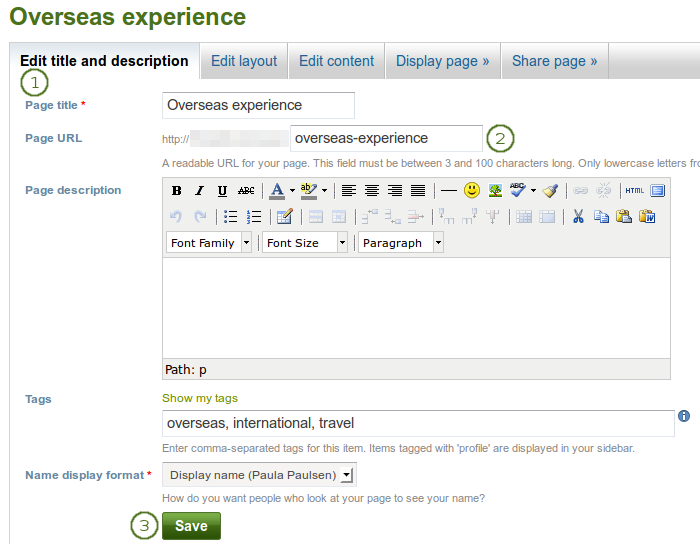Toggle bold formatting in the description editor
Image resolution: width=700 pixels, height=544 pixels.
(177, 191)
